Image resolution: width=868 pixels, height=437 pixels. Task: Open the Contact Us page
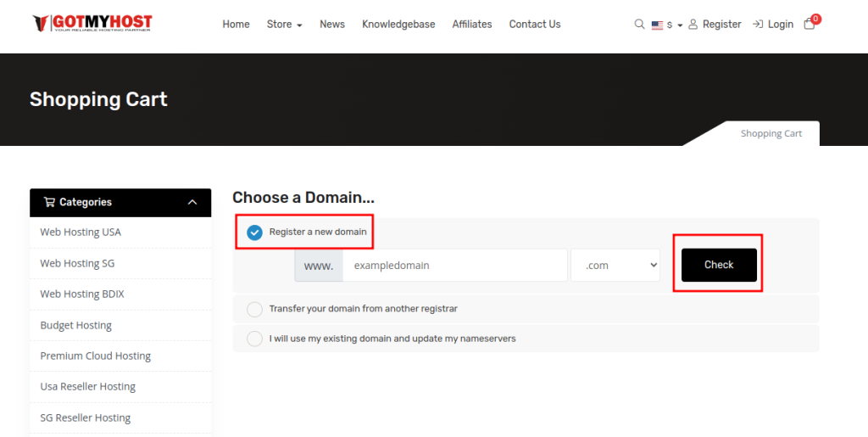coord(534,25)
